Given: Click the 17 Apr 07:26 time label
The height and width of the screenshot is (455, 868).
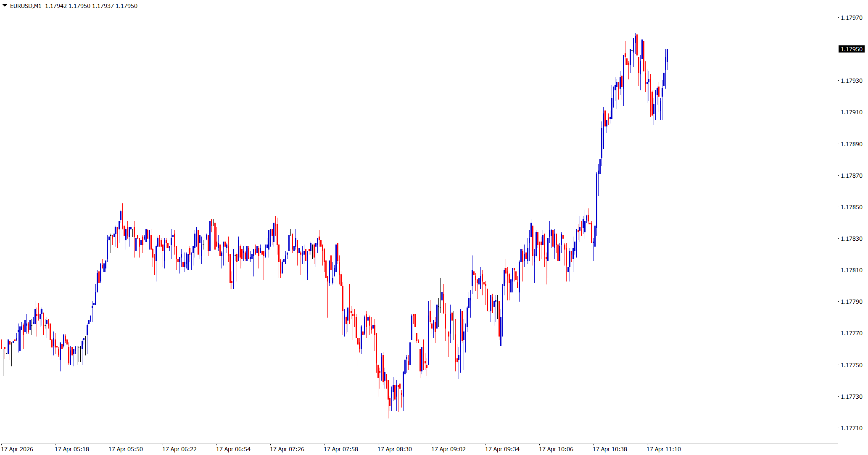Looking at the screenshot, I should (287, 449).
